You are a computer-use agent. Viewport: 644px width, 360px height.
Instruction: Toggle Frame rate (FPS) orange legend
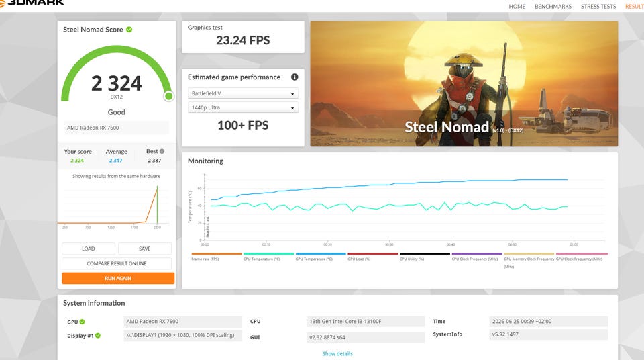pos(217,257)
